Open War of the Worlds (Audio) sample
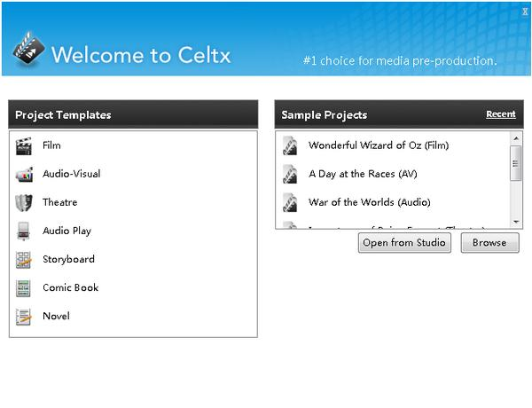The height and width of the screenshot is (408, 532). (370, 202)
